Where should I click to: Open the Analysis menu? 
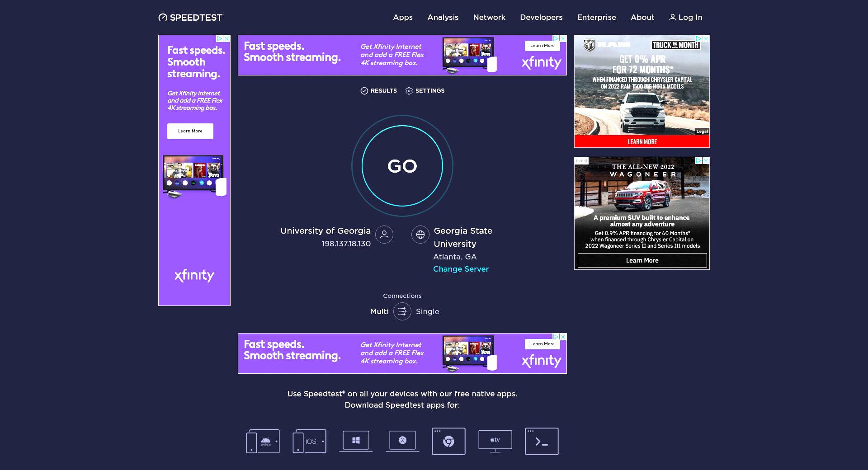[443, 17]
